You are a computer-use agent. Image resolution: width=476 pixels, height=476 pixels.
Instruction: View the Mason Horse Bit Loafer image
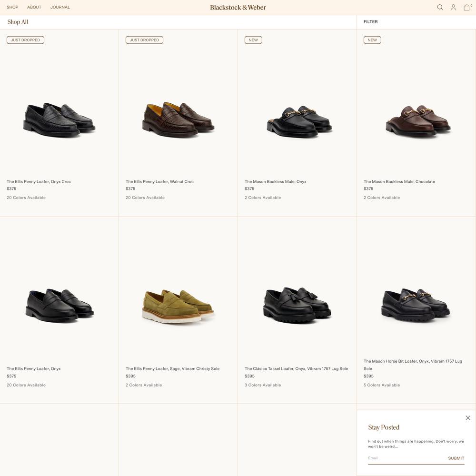(x=416, y=305)
